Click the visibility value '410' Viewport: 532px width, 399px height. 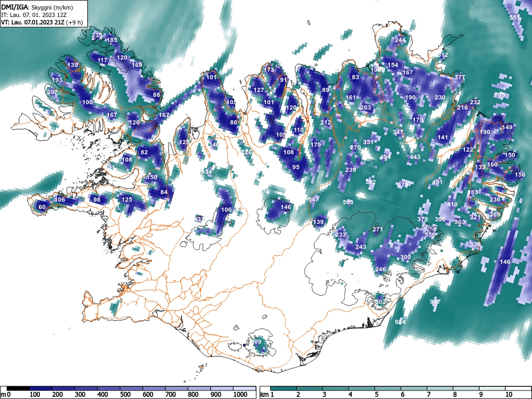pyautogui.click(x=452, y=205)
